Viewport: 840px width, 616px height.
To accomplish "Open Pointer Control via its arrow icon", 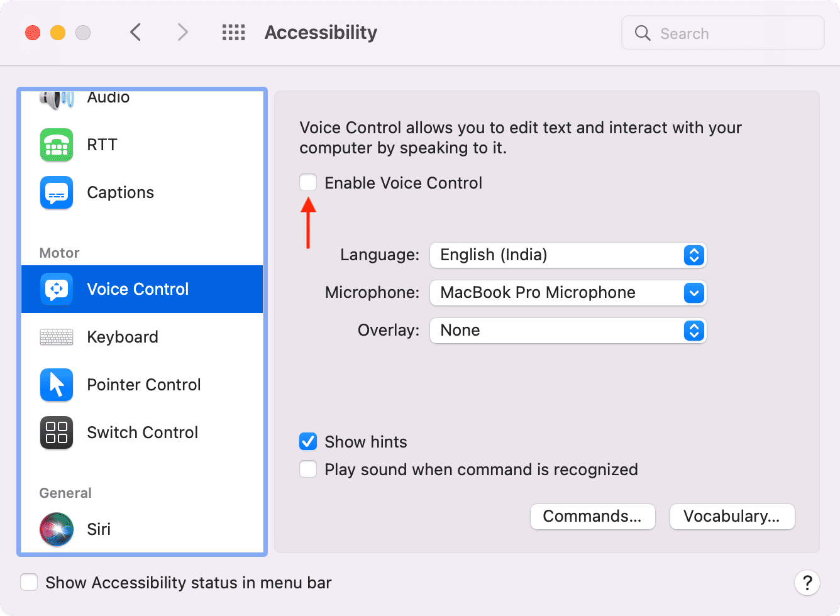I will tap(57, 385).
